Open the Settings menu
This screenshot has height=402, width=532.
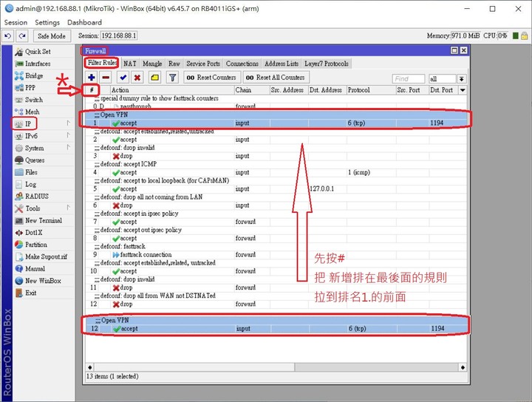point(47,22)
